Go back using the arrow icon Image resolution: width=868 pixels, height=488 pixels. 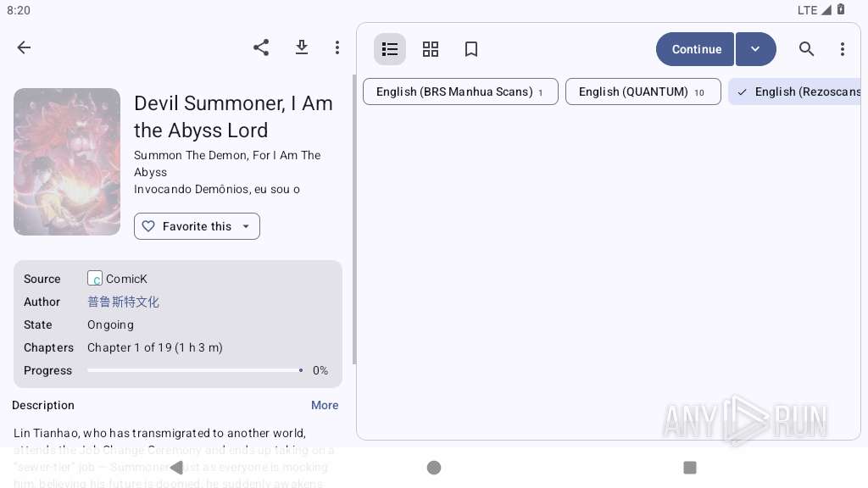[24, 47]
